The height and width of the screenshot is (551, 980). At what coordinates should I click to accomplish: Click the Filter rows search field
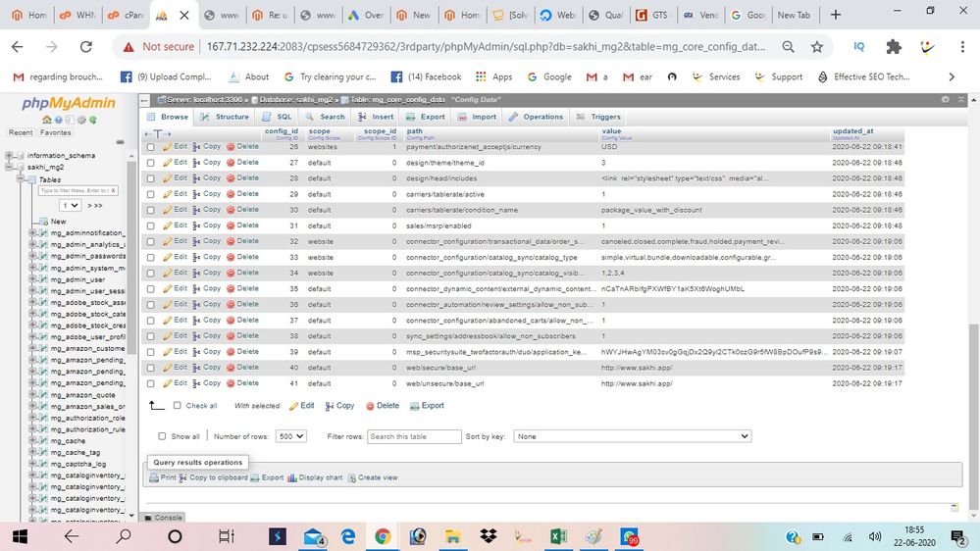414,436
